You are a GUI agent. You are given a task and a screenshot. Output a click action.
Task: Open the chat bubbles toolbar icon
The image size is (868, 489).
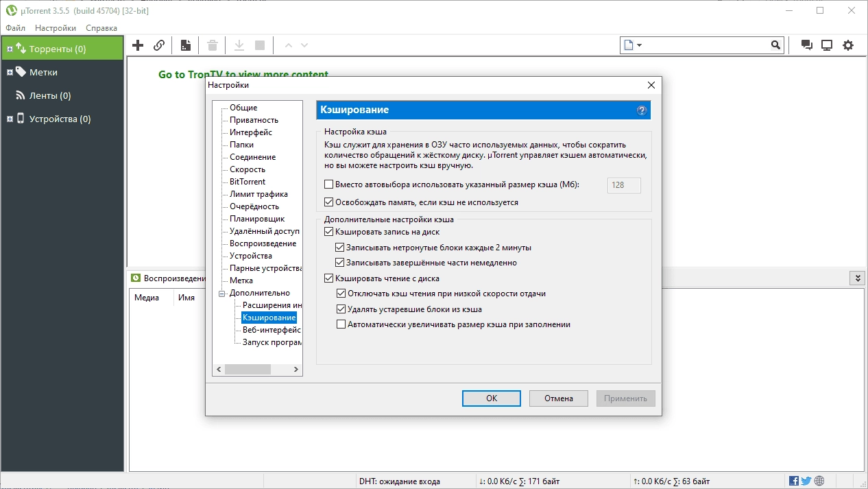pos(807,45)
